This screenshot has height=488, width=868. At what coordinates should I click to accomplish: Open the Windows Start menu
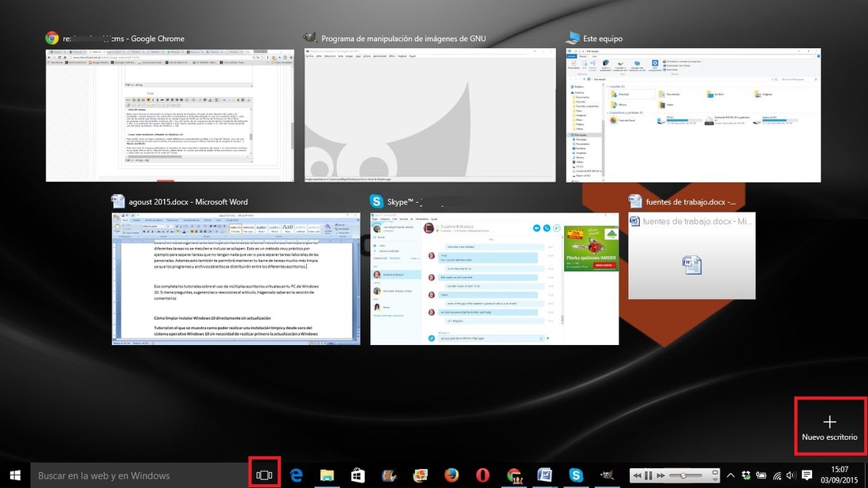15,475
